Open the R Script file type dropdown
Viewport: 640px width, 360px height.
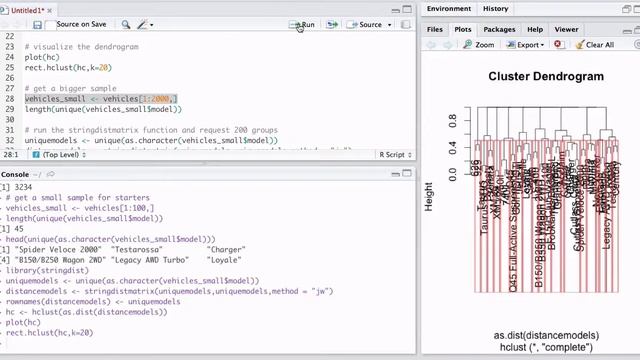click(x=395, y=155)
